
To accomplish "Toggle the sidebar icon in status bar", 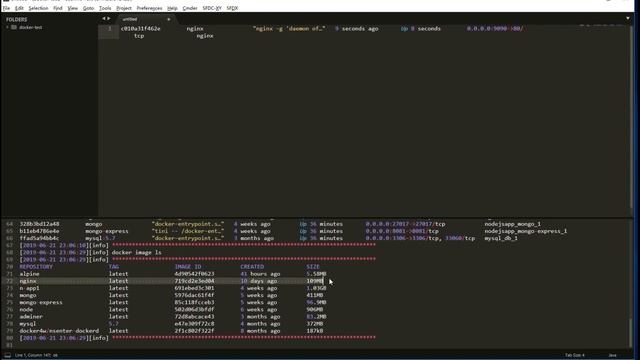I will [7, 355].
